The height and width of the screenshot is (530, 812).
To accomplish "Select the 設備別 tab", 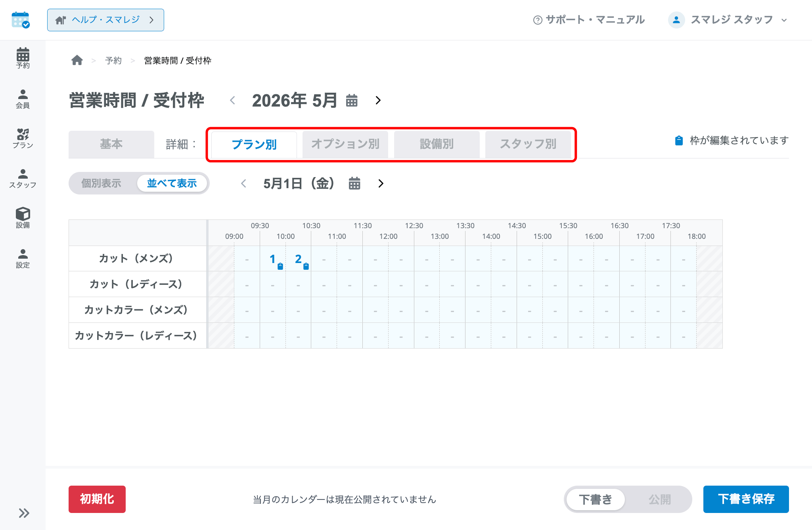I will tap(437, 144).
